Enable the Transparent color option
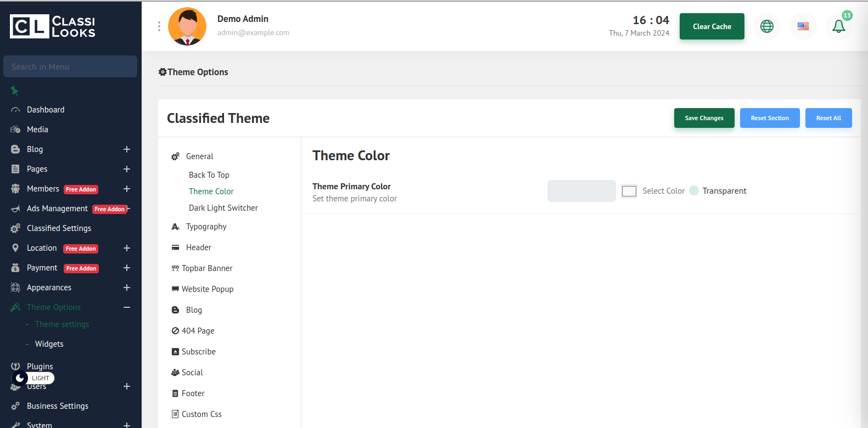 click(x=694, y=191)
